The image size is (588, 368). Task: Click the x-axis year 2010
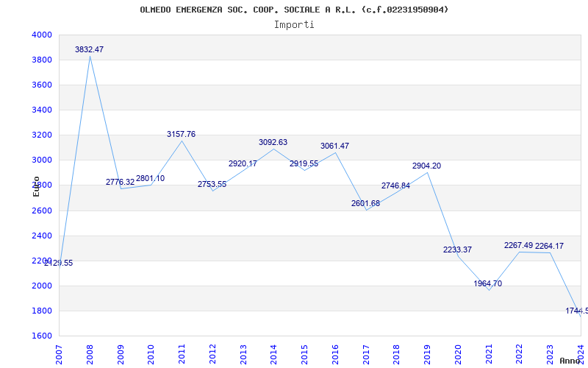coord(151,355)
